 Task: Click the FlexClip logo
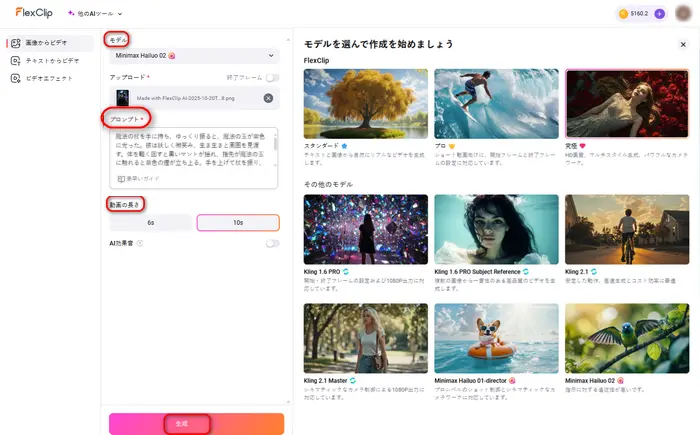point(34,14)
